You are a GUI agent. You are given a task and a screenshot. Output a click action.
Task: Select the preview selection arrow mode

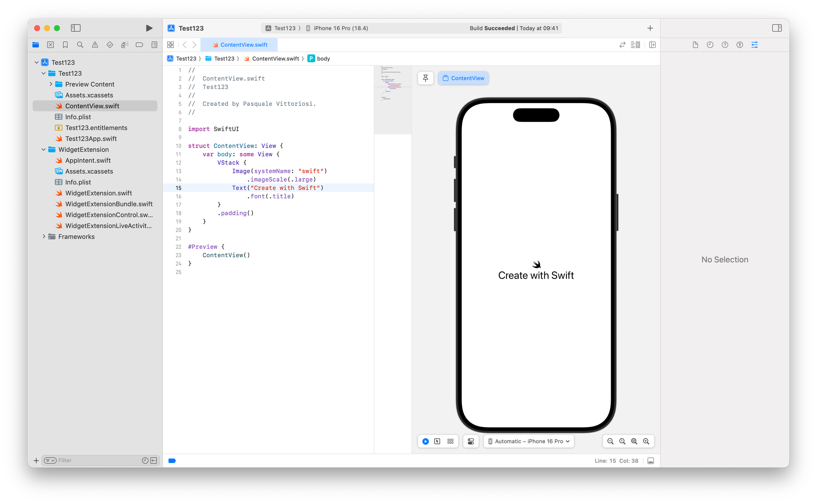point(437,441)
